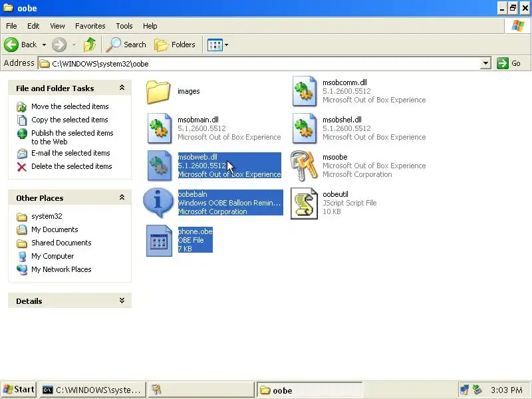Select the msobmain.dll file icon
This screenshot has height=399, width=532.
pyautogui.click(x=159, y=128)
